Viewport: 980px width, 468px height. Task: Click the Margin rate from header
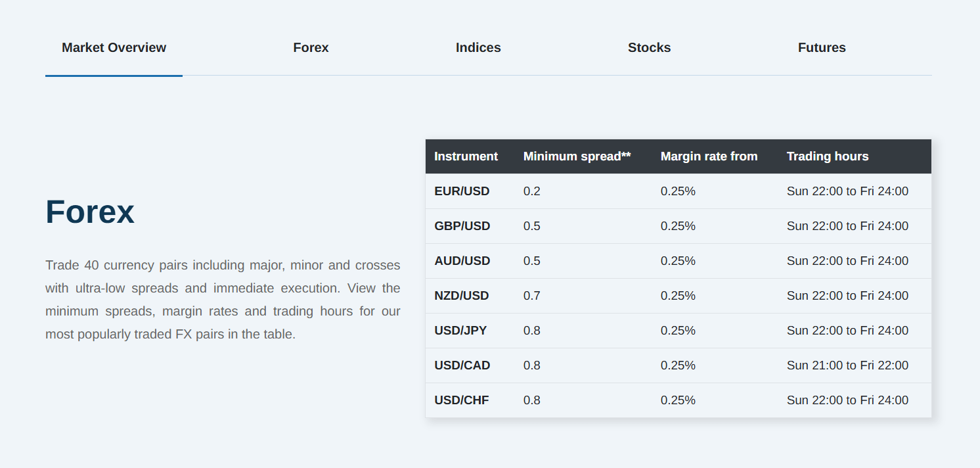tap(709, 156)
